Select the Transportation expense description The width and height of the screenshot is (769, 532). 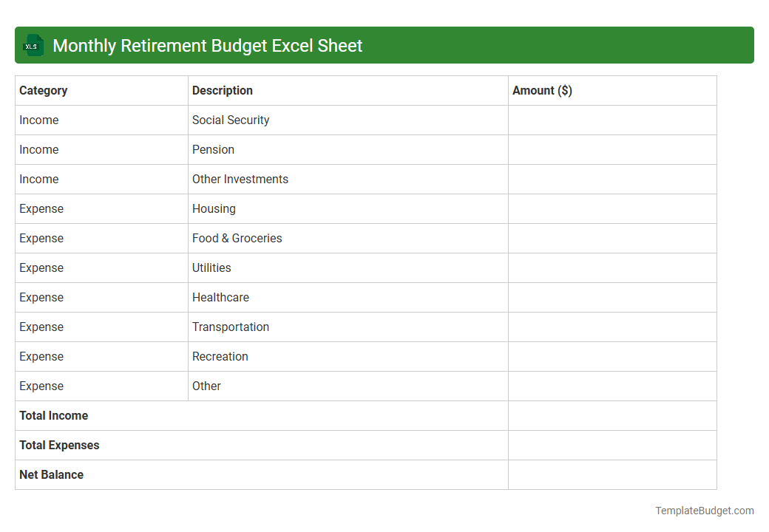pyautogui.click(x=231, y=327)
